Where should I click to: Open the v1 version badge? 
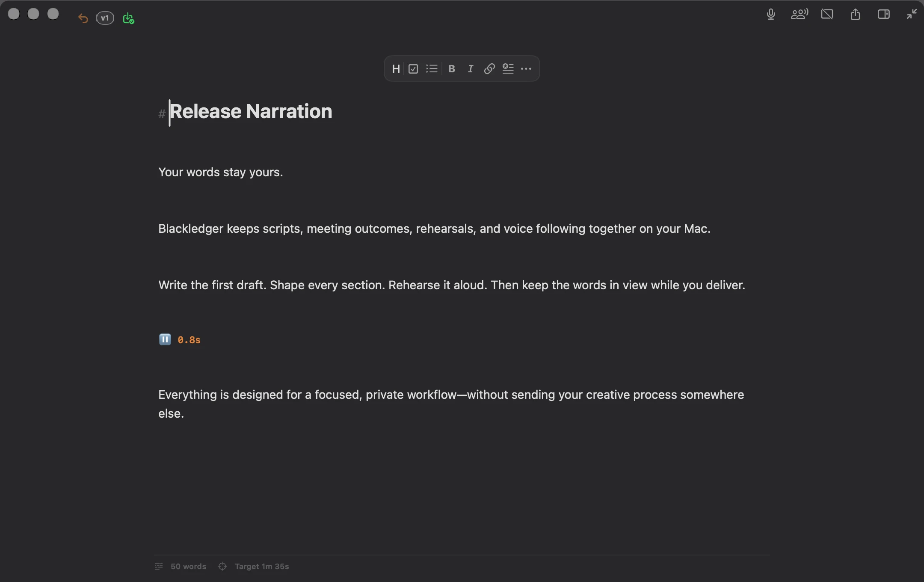coord(105,18)
